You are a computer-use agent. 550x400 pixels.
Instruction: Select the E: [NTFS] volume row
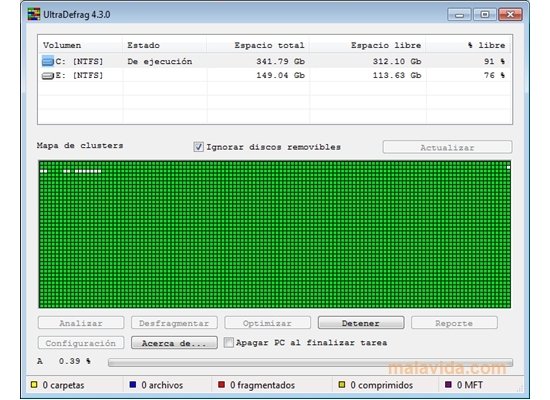(x=275, y=75)
